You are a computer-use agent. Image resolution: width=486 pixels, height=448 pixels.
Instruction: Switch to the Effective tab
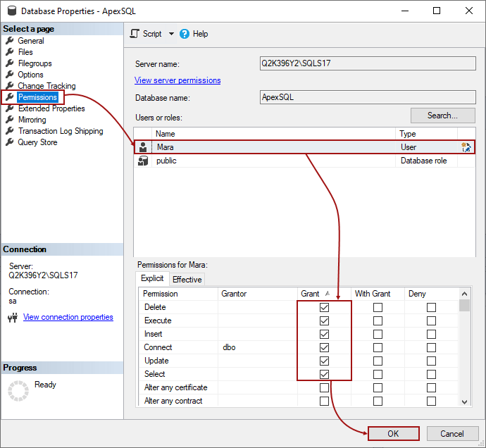coord(187,280)
